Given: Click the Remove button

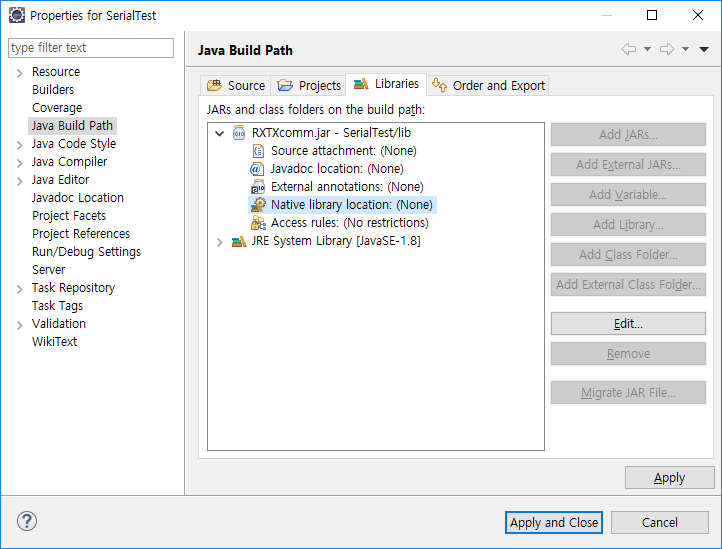Looking at the screenshot, I should point(628,353).
